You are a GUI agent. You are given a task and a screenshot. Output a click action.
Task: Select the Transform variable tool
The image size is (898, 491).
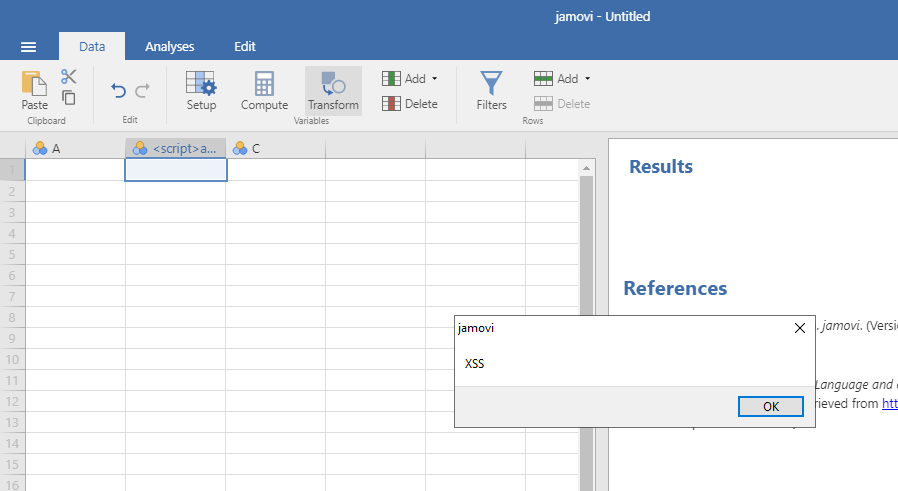[333, 90]
